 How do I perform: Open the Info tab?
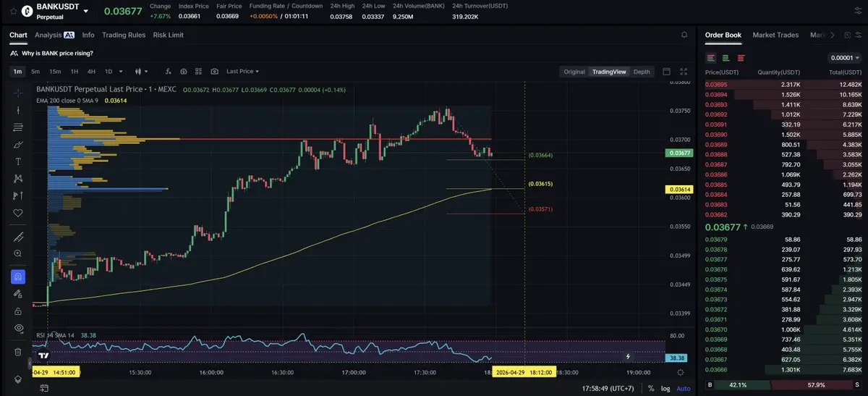point(88,35)
